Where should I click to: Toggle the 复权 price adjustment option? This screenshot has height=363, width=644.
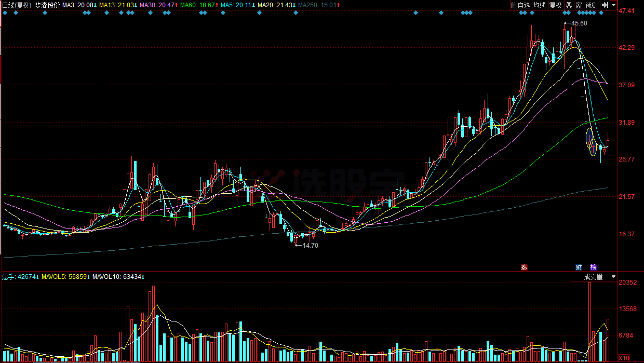click(x=556, y=5)
